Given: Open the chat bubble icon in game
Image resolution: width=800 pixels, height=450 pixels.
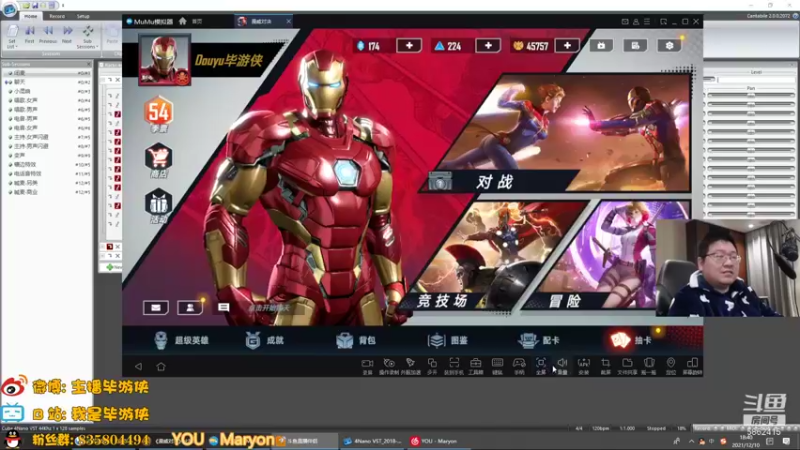Looking at the screenshot, I should point(223,307).
